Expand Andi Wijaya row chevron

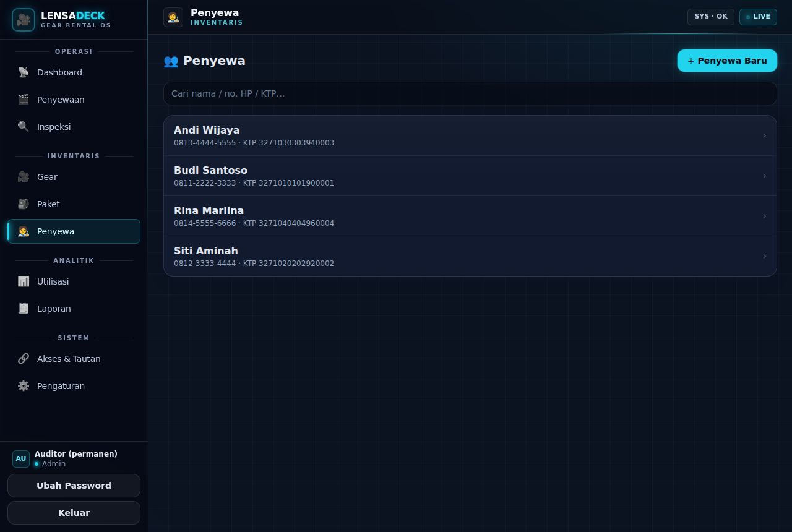[764, 135]
